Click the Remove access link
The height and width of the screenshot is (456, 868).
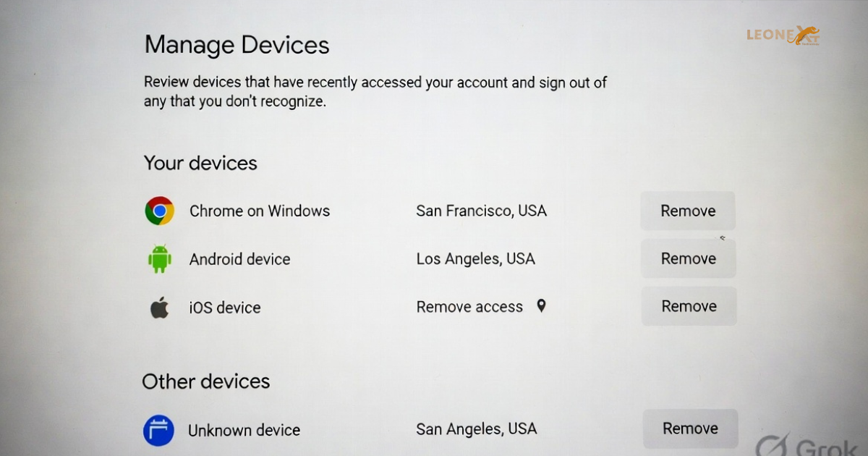coord(469,306)
